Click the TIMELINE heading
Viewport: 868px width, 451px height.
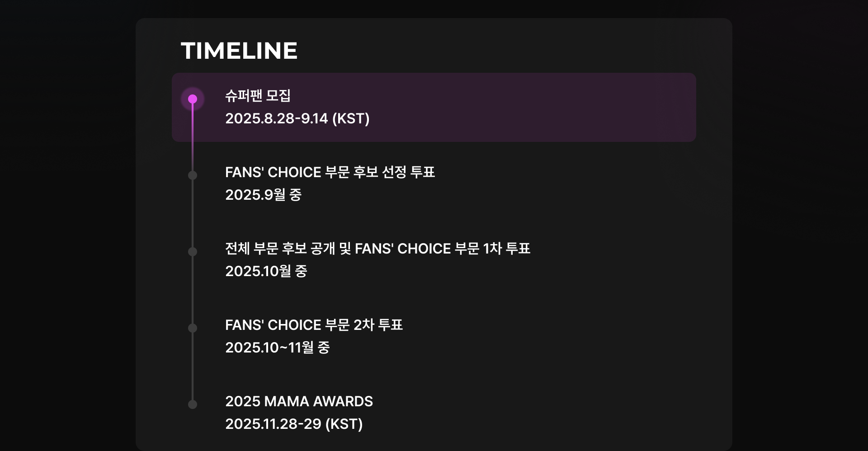point(239,51)
